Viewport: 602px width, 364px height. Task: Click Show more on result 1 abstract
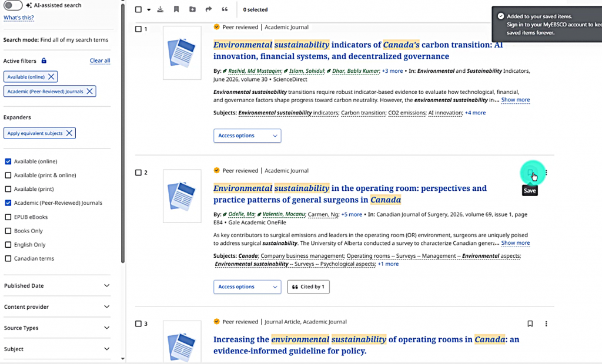tap(515, 100)
